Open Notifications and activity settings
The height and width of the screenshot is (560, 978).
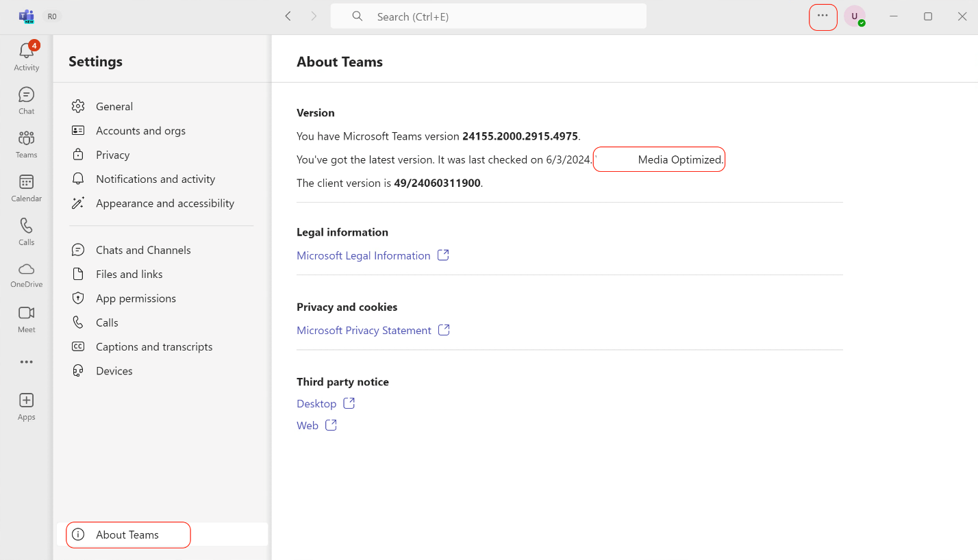pyautogui.click(x=155, y=179)
